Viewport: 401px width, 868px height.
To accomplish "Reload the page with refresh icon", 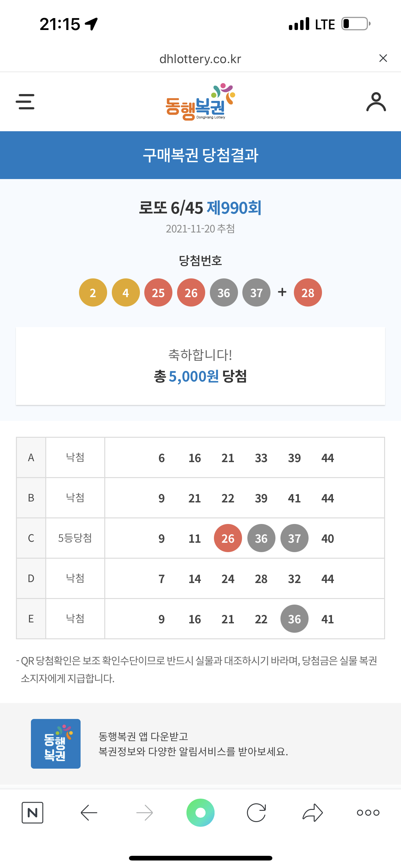I will point(256,813).
